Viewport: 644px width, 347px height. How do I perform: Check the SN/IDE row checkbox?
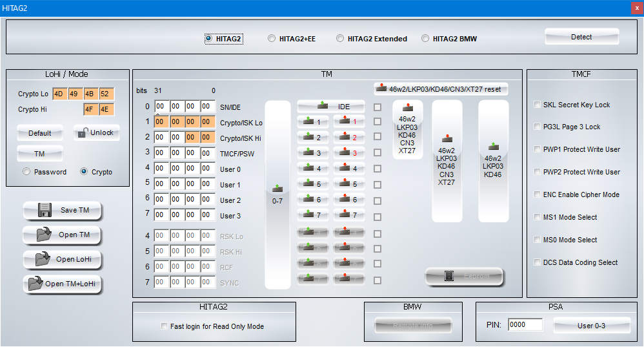377,107
